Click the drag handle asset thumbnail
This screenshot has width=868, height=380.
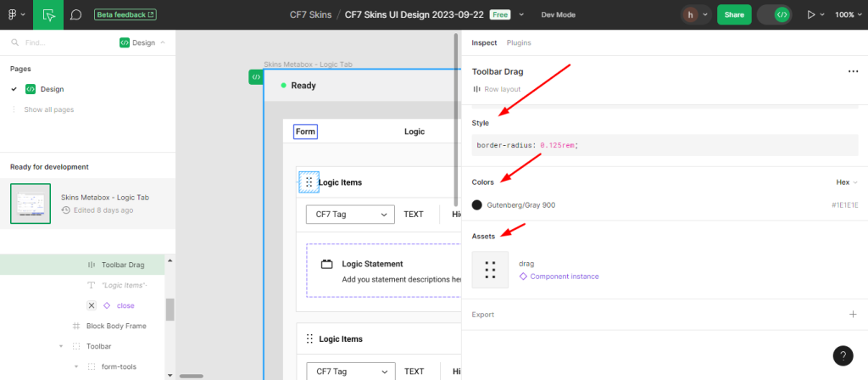(490, 270)
